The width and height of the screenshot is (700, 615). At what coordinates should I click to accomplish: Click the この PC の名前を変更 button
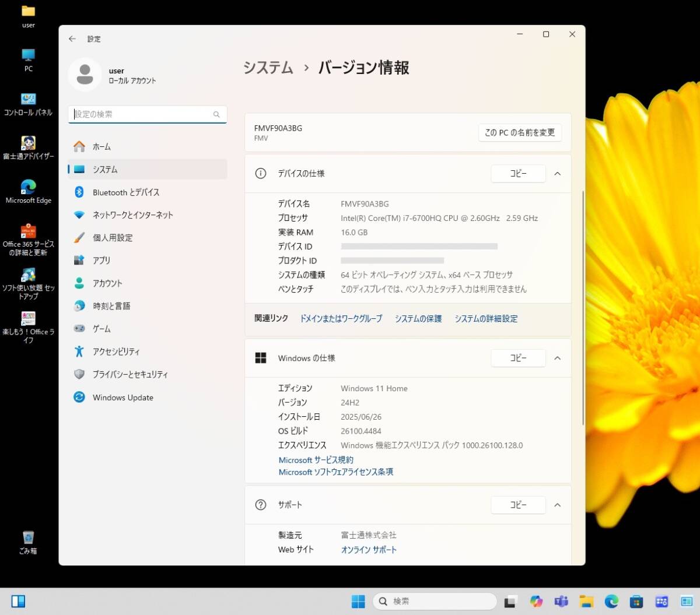(520, 133)
